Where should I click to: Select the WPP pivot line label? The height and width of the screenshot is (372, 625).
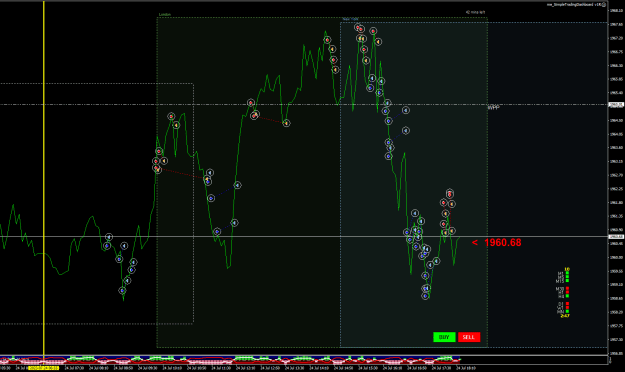tap(493, 107)
